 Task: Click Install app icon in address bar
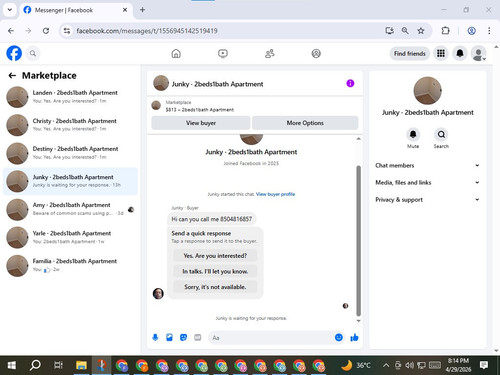coord(389,31)
